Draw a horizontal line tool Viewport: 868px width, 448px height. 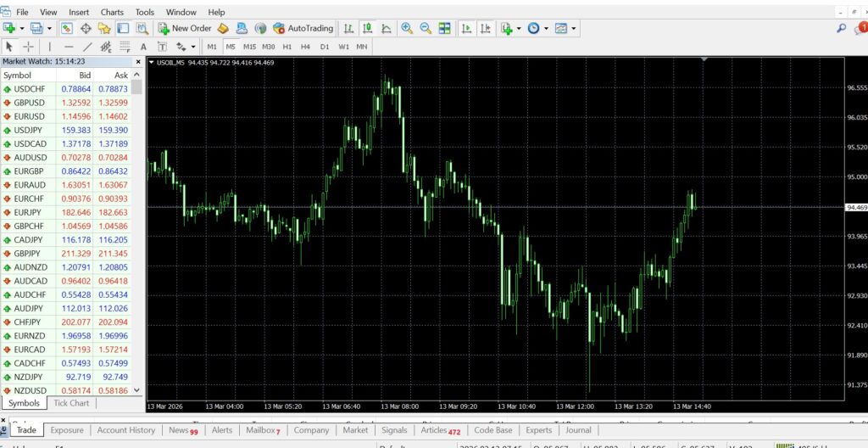coord(69,47)
